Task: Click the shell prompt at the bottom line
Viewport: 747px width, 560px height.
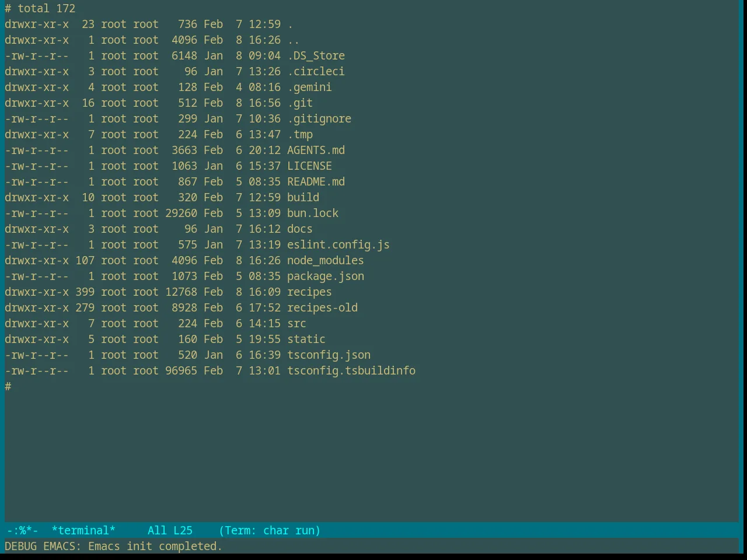Action: pos(8,386)
